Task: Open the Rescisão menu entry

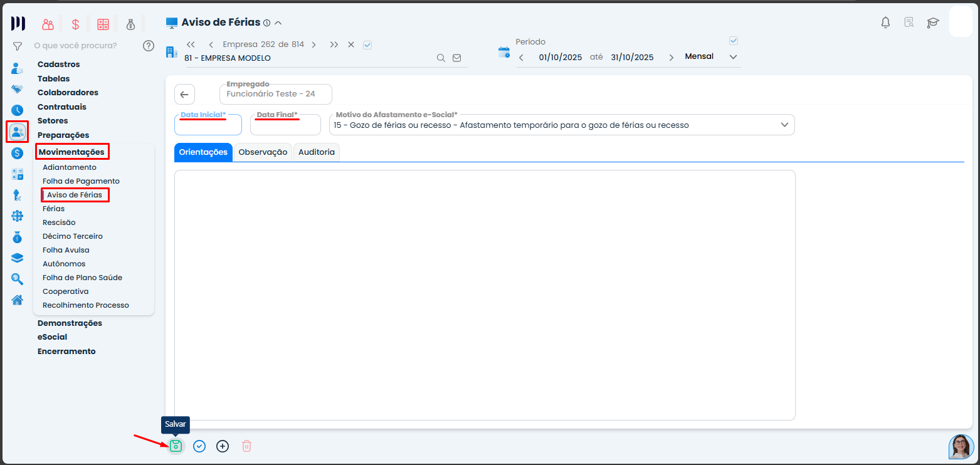Action: click(x=59, y=222)
